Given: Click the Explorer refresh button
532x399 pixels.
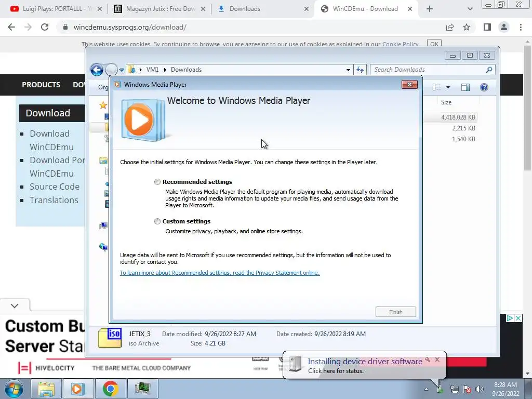Looking at the screenshot, I should tap(360, 70).
